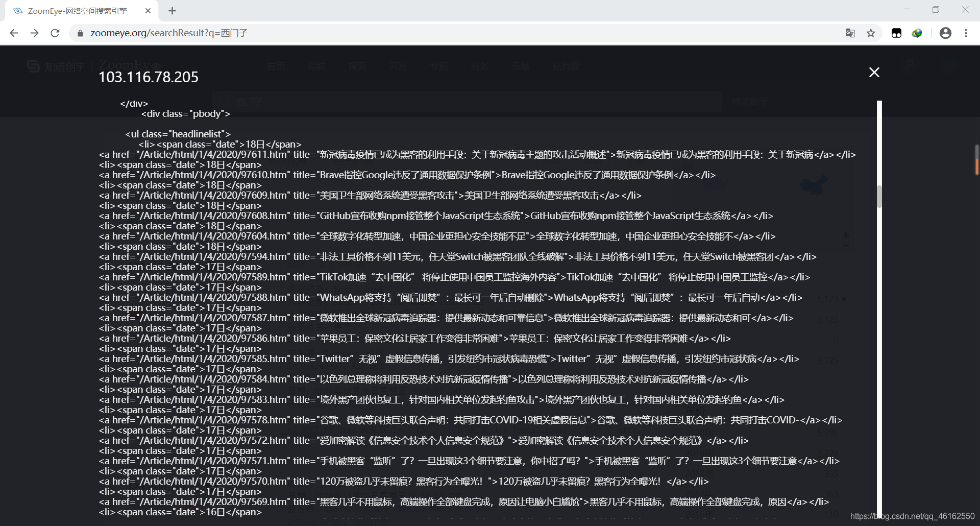Reload the ZoomEye page
Image resolution: width=980 pixels, height=526 pixels.
pyautogui.click(x=55, y=33)
